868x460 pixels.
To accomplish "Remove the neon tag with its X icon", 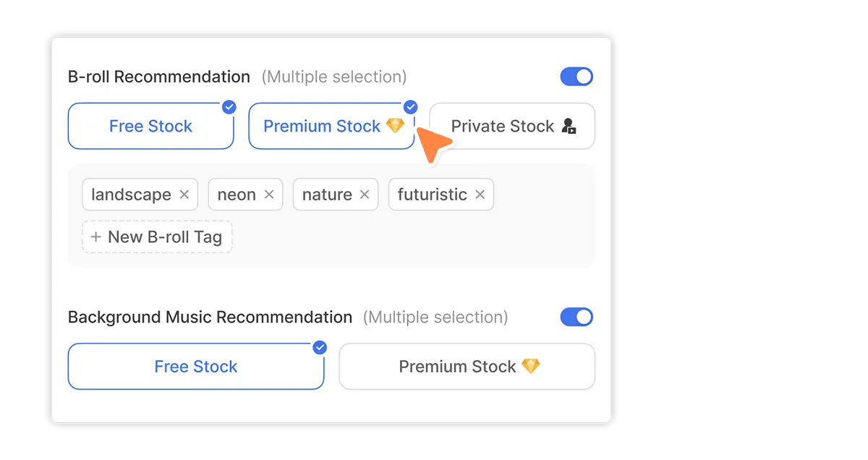I will click(x=269, y=195).
